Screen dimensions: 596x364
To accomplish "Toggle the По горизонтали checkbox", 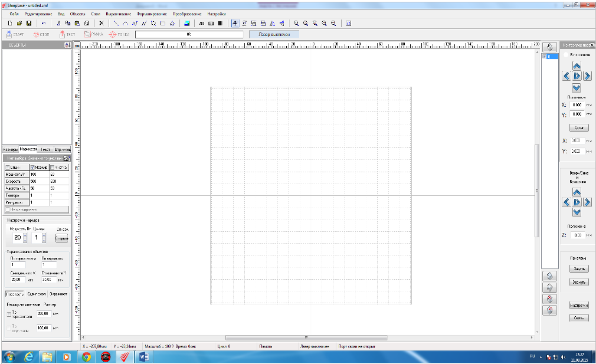I will pos(8,314).
